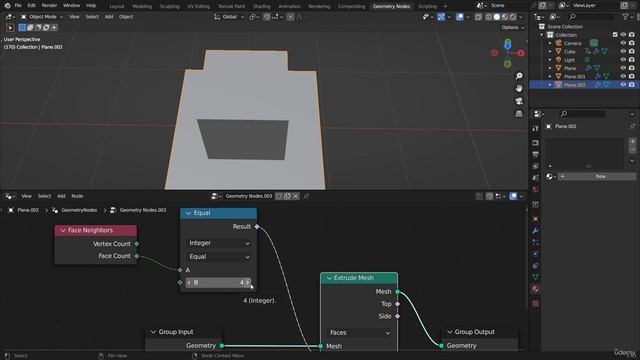
Task: Click the viewport pan hand gizmo
Action: 519,89
